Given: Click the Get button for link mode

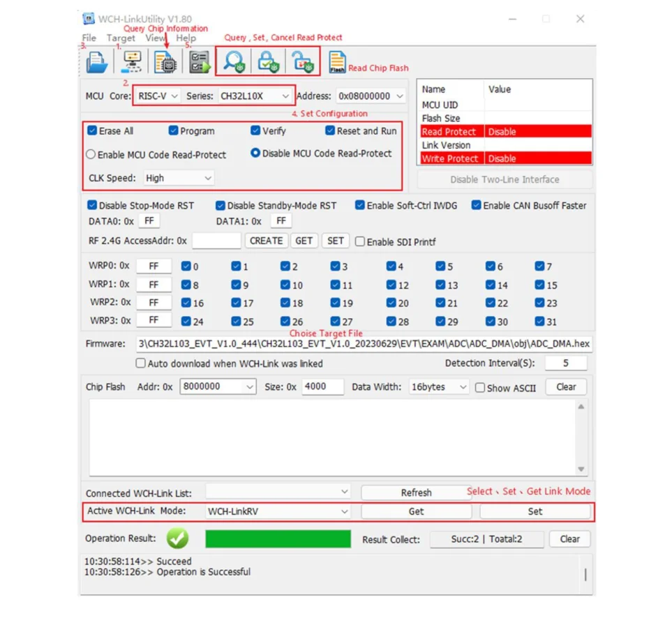Looking at the screenshot, I should 416,511.
